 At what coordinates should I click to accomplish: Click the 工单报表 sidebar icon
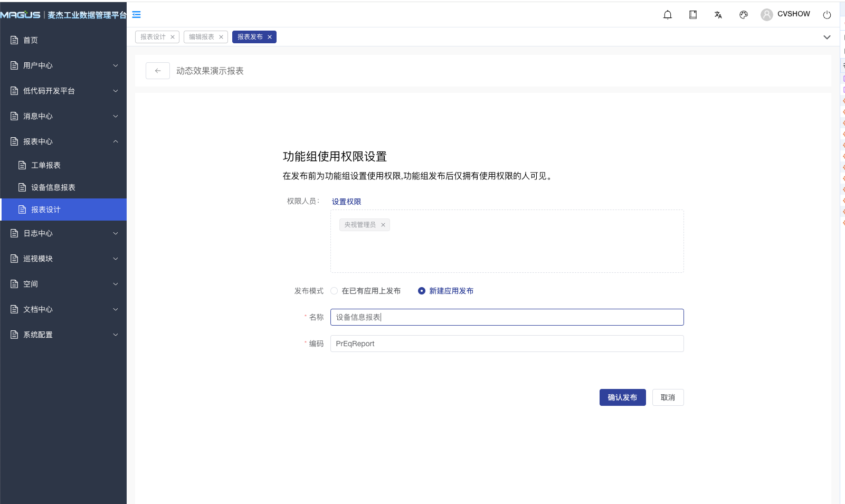coord(22,165)
